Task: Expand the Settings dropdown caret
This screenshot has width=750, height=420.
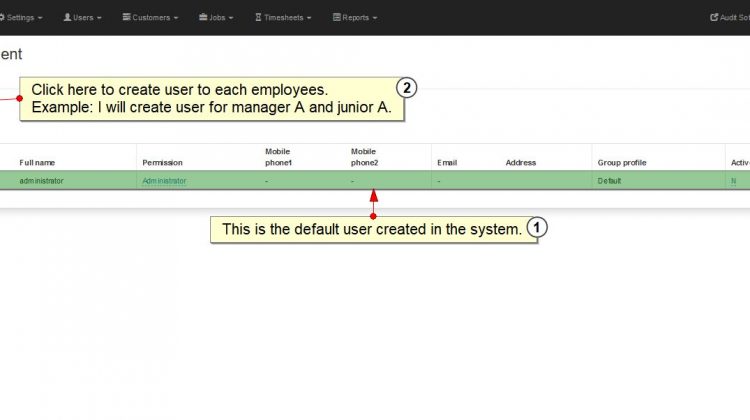Action: [x=40, y=18]
